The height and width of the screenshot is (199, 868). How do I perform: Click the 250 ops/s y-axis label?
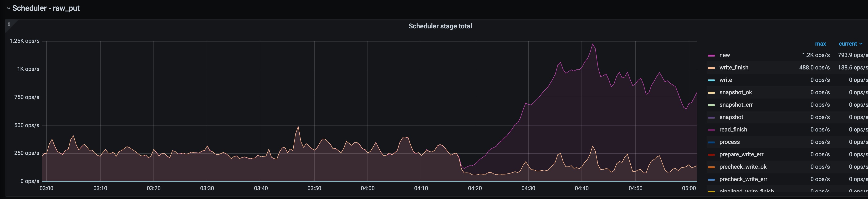pos(27,153)
